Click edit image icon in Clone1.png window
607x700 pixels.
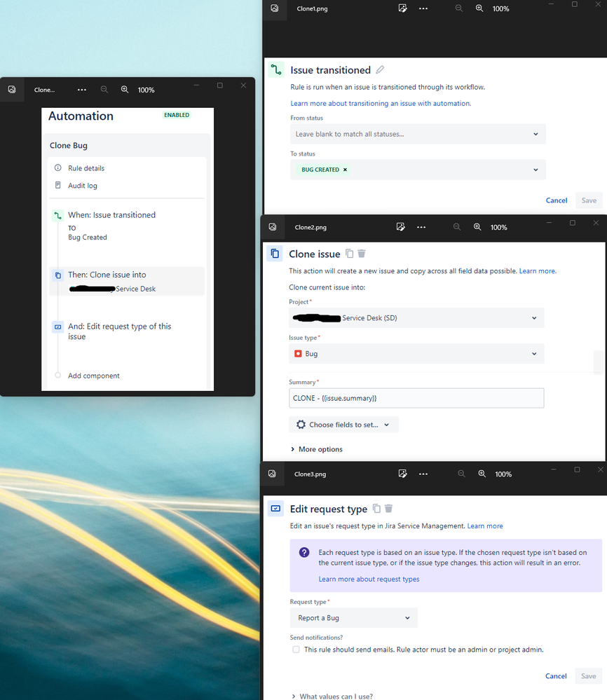tap(402, 8)
